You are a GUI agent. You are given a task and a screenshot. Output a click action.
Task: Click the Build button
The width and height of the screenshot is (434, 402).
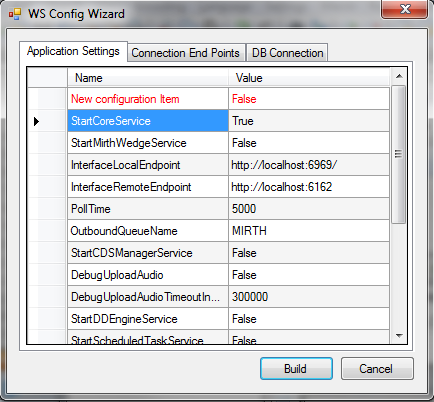(x=296, y=369)
